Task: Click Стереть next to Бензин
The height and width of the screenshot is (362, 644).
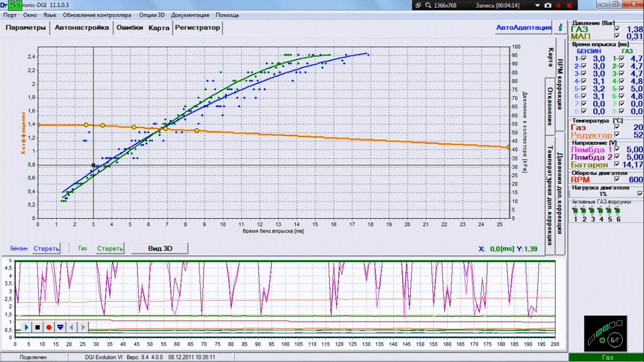Action: coord(46,248)
